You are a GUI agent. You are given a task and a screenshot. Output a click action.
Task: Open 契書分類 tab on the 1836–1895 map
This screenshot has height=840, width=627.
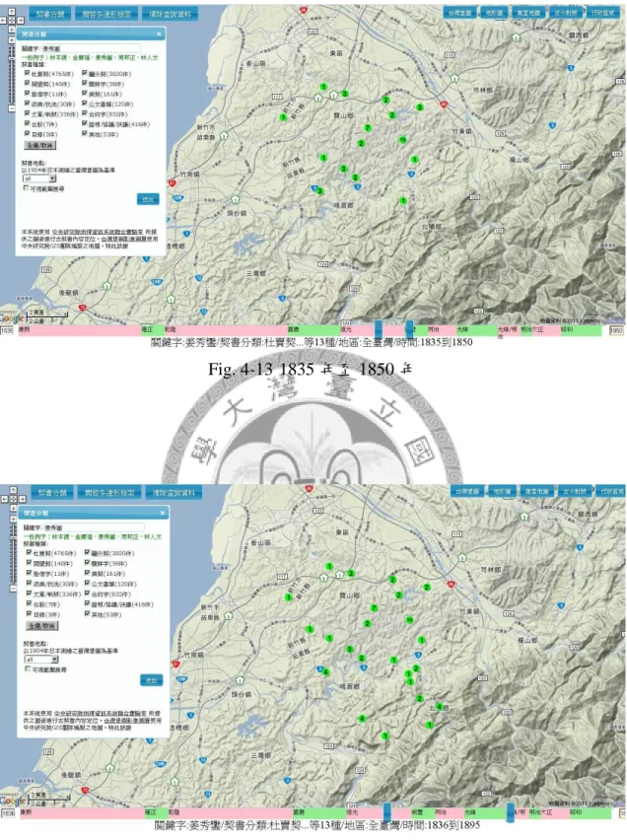pos(52,493)
